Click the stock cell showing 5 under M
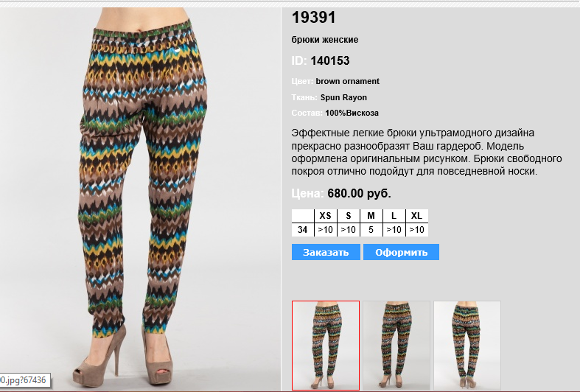Screen dimensions: 580x392 pyautogui.click(x=371, y=230)
